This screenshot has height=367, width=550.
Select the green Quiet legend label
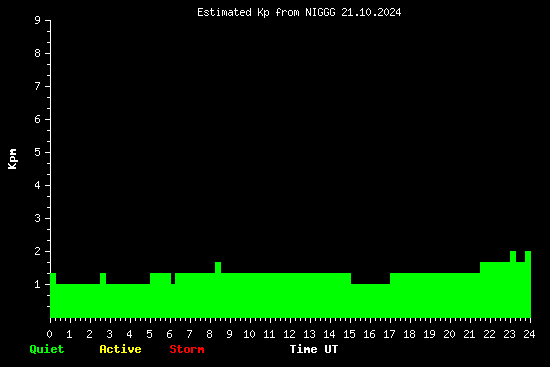point(47,349)
